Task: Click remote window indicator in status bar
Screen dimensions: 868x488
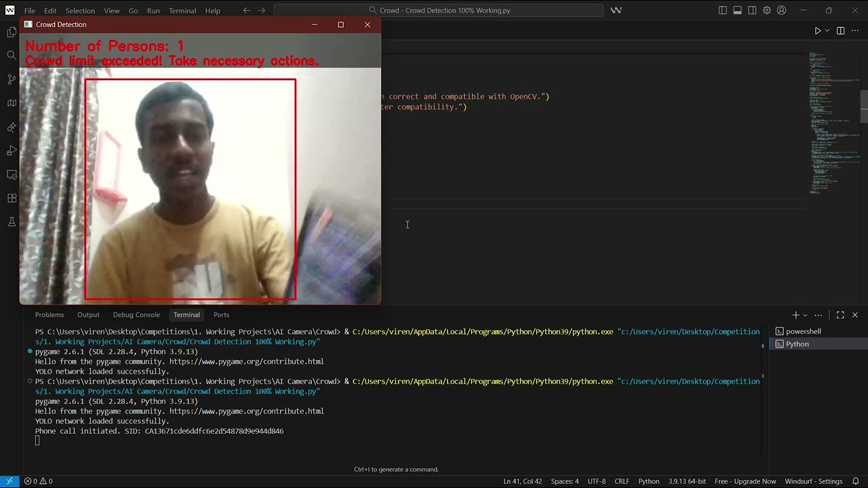Action: tap(9, 481)
